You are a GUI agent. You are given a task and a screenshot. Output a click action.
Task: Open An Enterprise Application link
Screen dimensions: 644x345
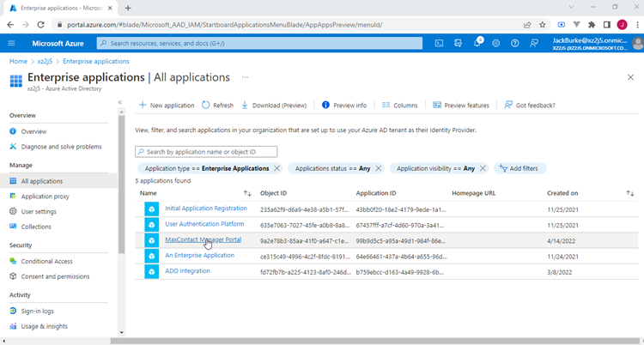coord(199,255)
